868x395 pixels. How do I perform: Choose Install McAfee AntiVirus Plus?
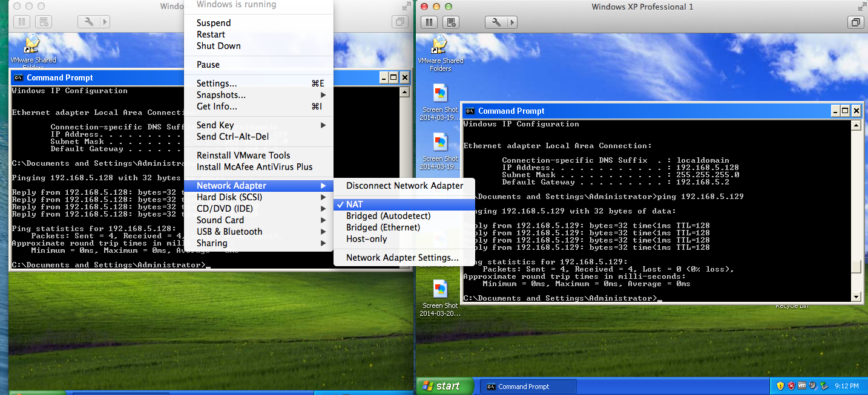(258, 167)
